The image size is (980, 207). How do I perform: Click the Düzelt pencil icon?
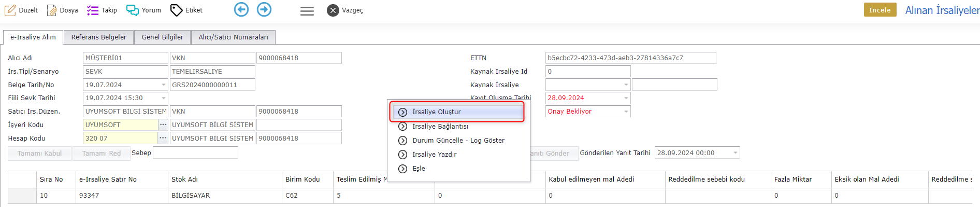[x=10, y=10]
